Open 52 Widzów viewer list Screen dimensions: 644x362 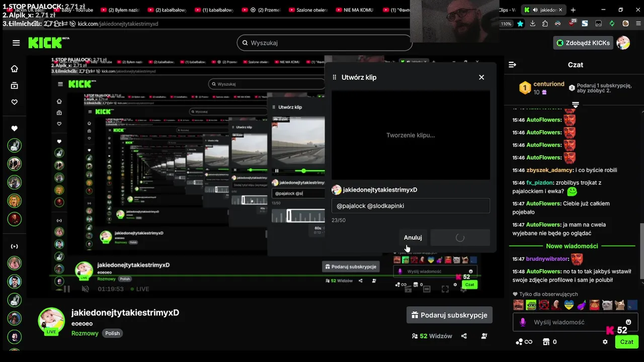coord(432,336)
